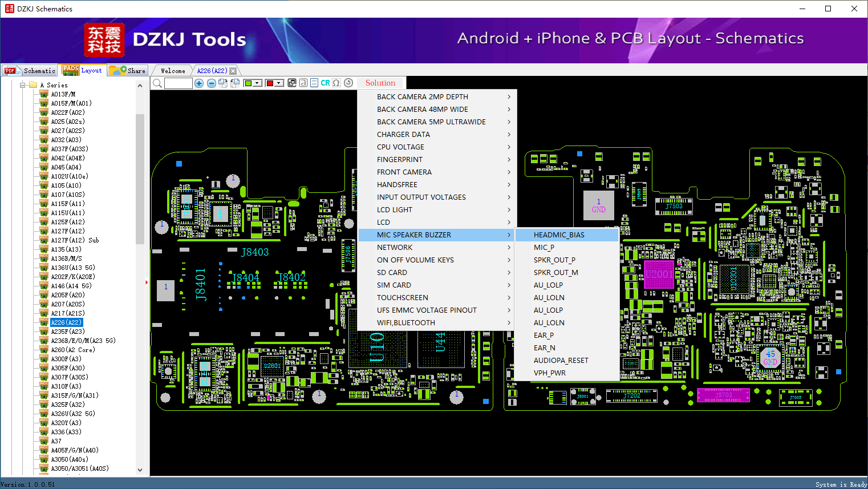Viewport: 868px width, 489px height.
Task: Click the blue component outline icon
Action: pyautogui.click(x=314, y=83)
